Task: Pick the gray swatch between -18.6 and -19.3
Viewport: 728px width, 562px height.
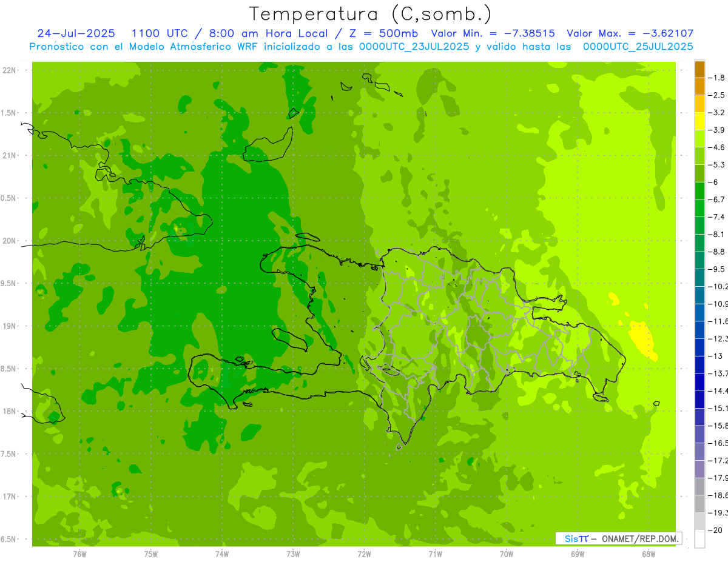Action: [699, 504]
